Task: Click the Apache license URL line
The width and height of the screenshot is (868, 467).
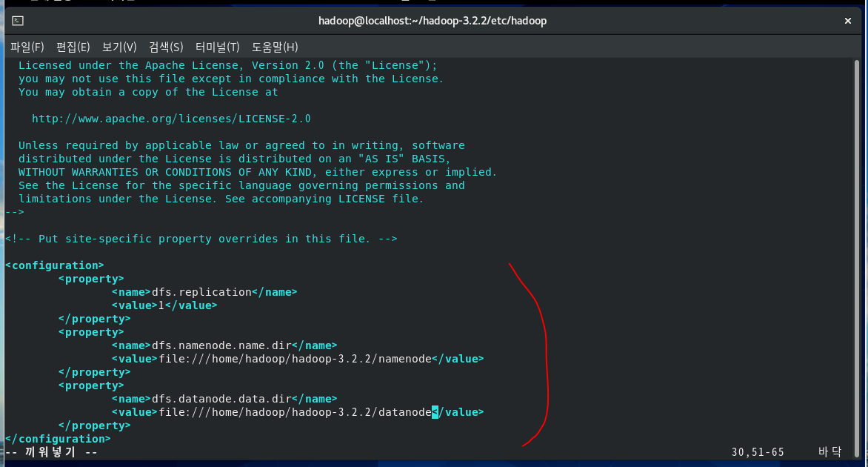Action: [171, 119]
